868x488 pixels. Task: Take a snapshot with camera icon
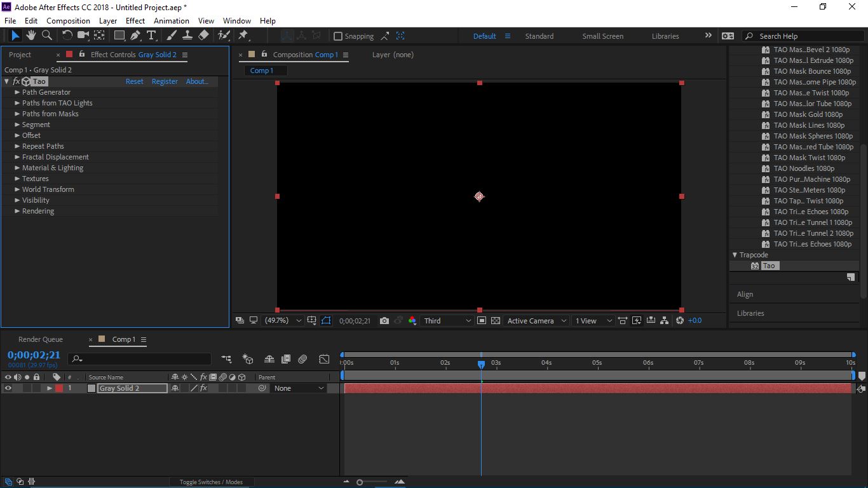[x=384, y=321]
